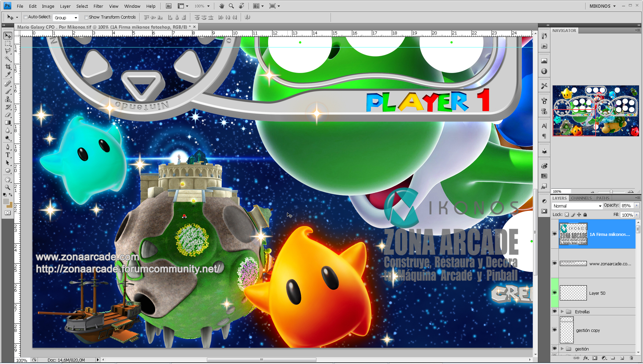Select the Brush tool

[x=8, y=91]
